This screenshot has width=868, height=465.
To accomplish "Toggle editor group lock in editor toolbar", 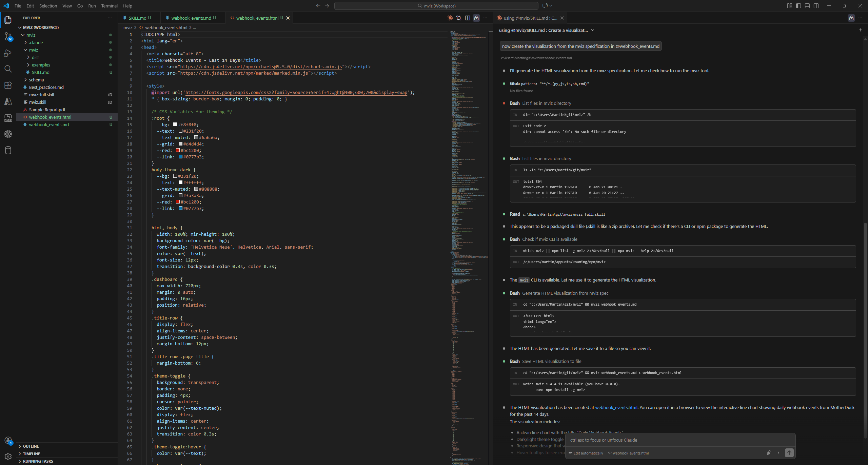I will (476, 18).
